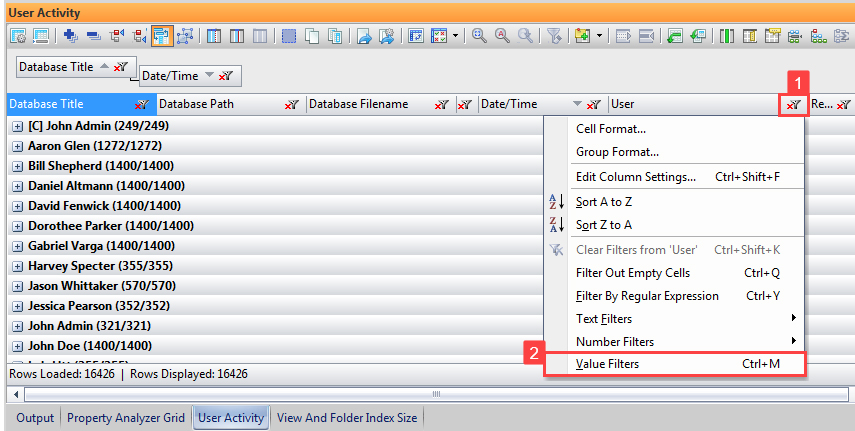Viewport: 855px width, 431px height.
Task: Choose Cell Format... from context menu
Action: [674, 129]
